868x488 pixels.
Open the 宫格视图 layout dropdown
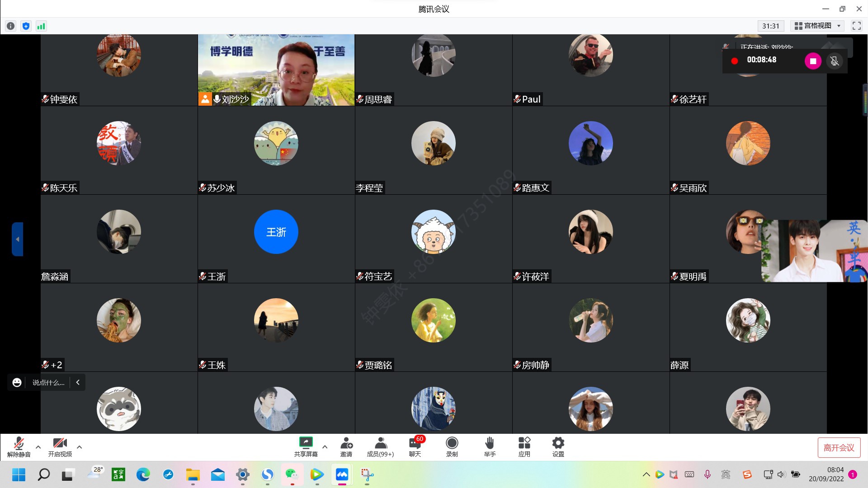tap(818, 26)
